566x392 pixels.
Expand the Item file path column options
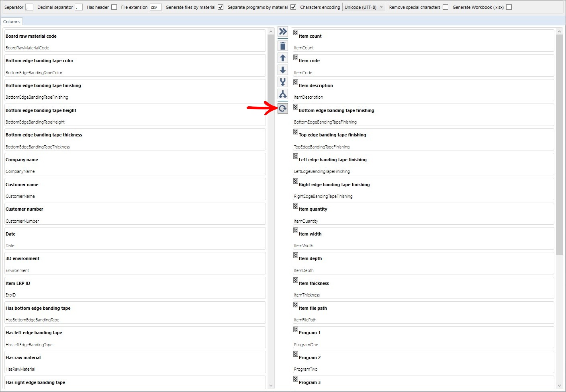[x=296, y=305]
